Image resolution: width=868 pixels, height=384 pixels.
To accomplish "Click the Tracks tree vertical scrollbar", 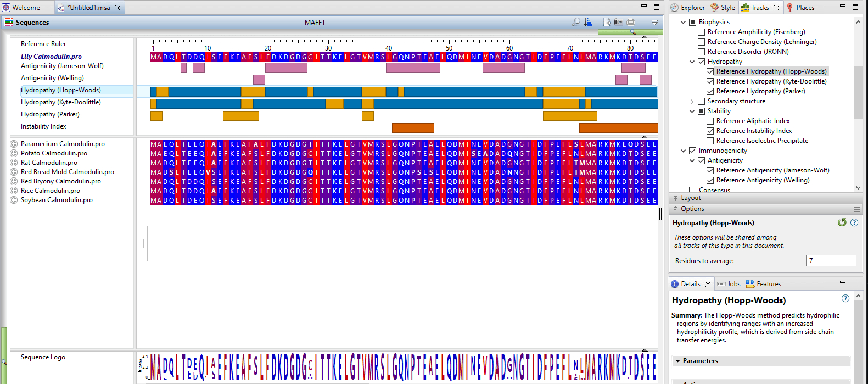I will [858, 91].
